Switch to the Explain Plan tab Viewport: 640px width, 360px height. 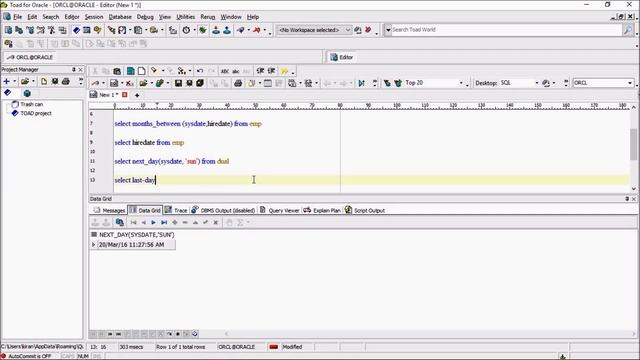point(322,210)
